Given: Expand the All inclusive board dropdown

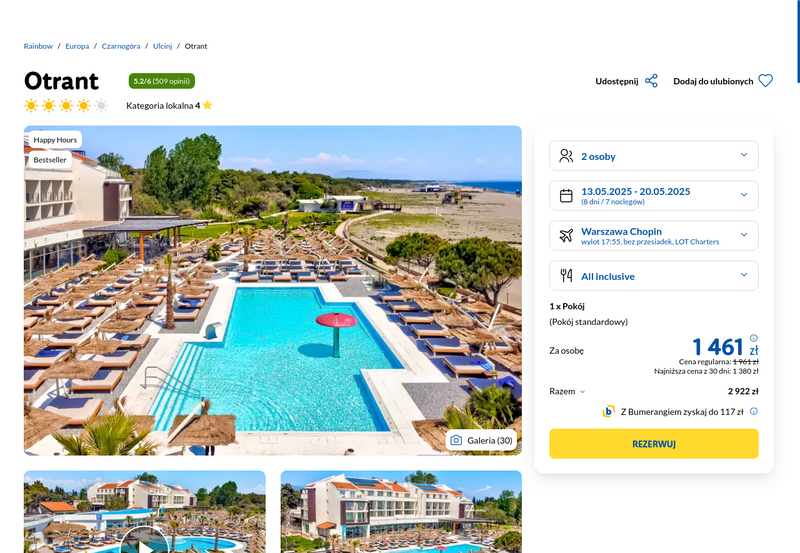Looking at the screenshot, I should [x=654, y=276].
